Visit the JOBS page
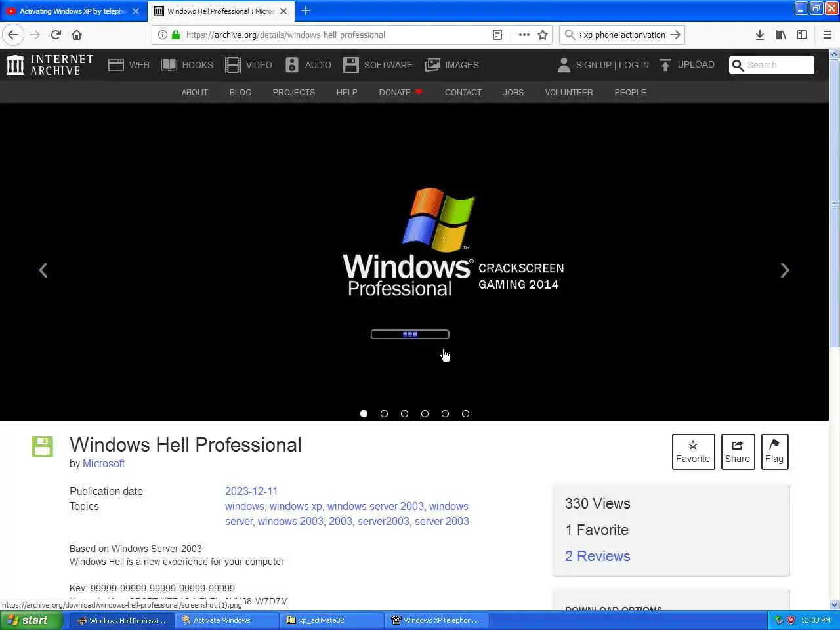This screenshot has height=630, width=840. [513, 93]
